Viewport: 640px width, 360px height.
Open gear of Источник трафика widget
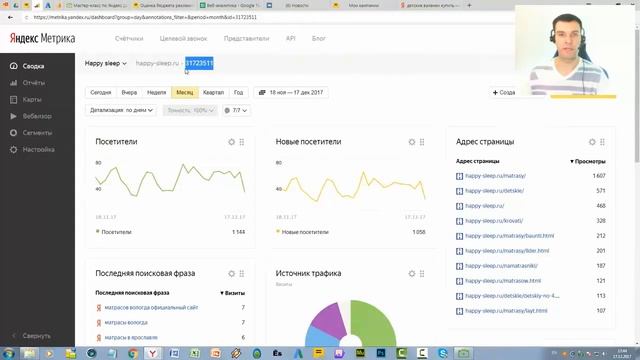[412, 273]
